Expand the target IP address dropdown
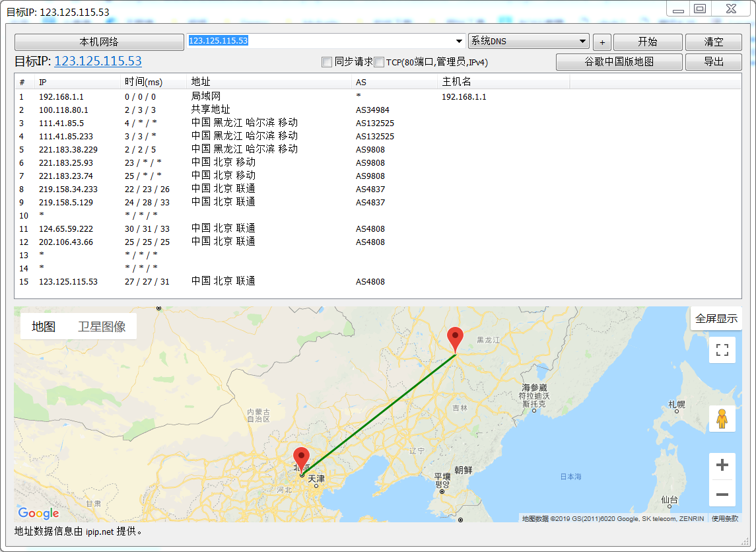Screen dimensions: 756x552 [x=460, y=41]
